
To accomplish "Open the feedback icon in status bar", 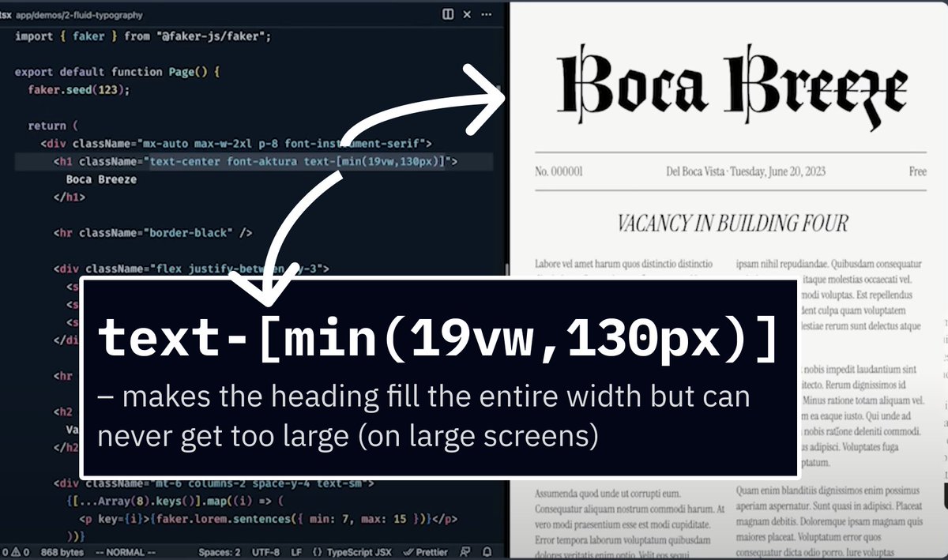I will pos(465,552).
